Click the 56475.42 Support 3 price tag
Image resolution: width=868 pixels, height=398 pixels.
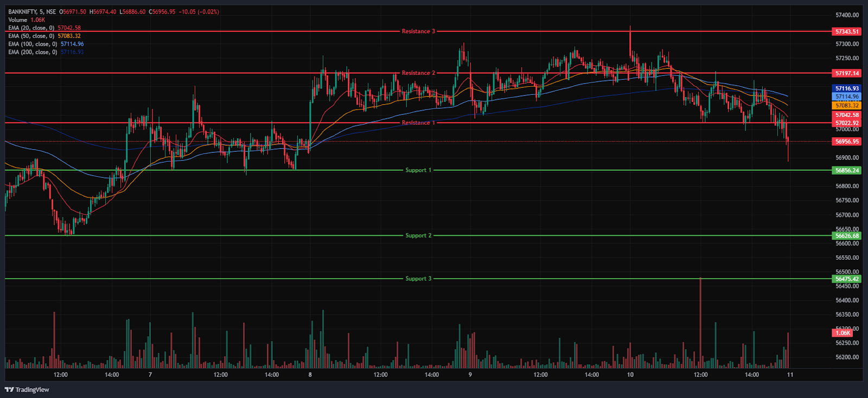click(846, 279)
